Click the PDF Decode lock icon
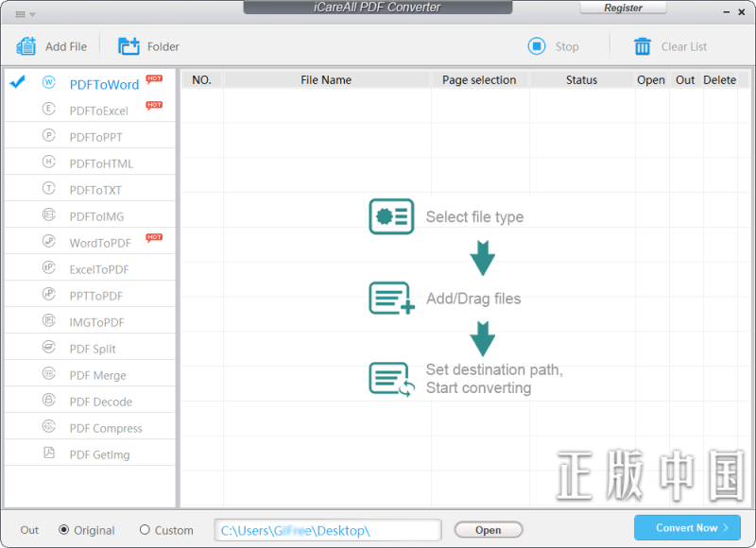The image size is (756, 548). pyautogui.click(x=49, y=400)
